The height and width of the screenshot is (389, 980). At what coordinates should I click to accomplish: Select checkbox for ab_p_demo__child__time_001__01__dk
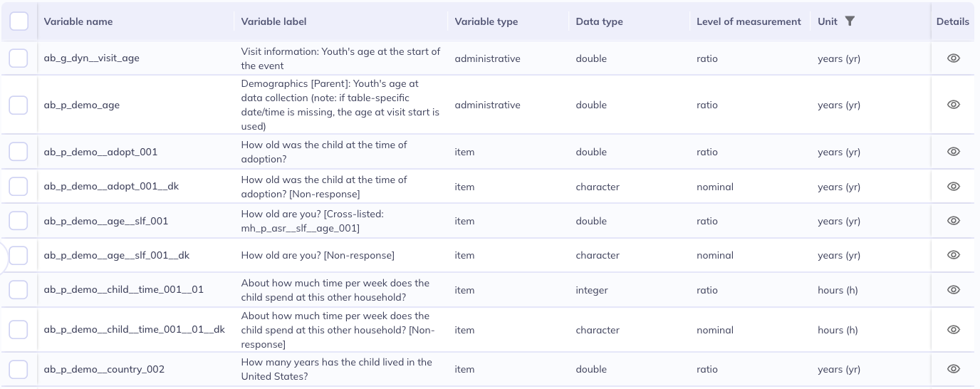coord(19,330)
